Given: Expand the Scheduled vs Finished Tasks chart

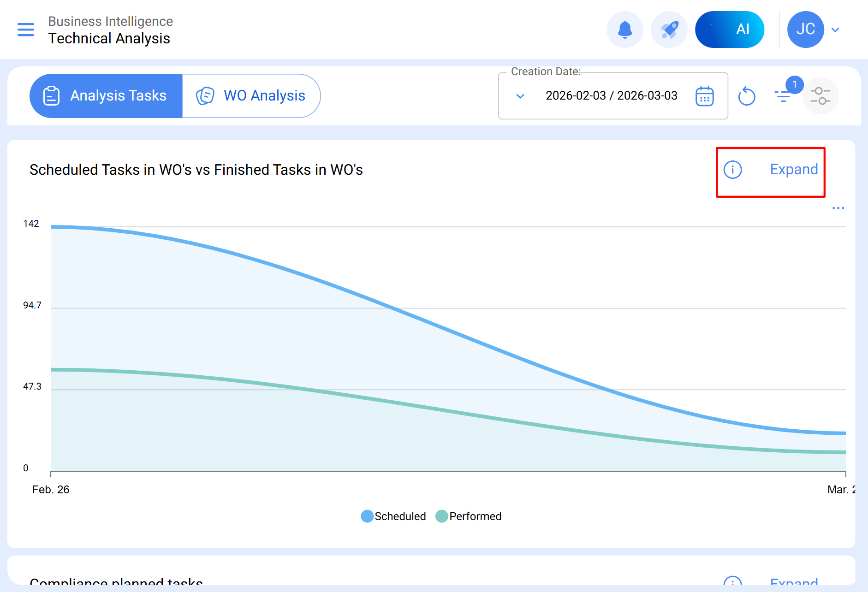Looking at the screenshot, I should [794, 170].
